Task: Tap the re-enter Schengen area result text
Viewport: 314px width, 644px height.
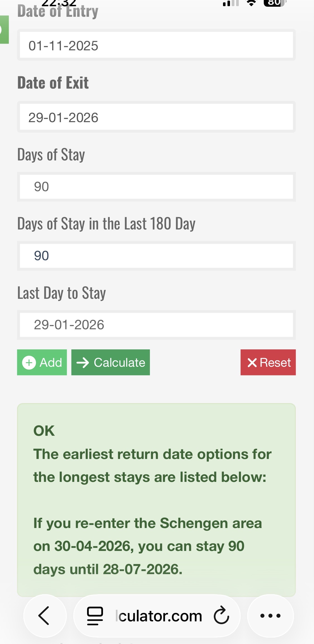Action: coord(147,546)
